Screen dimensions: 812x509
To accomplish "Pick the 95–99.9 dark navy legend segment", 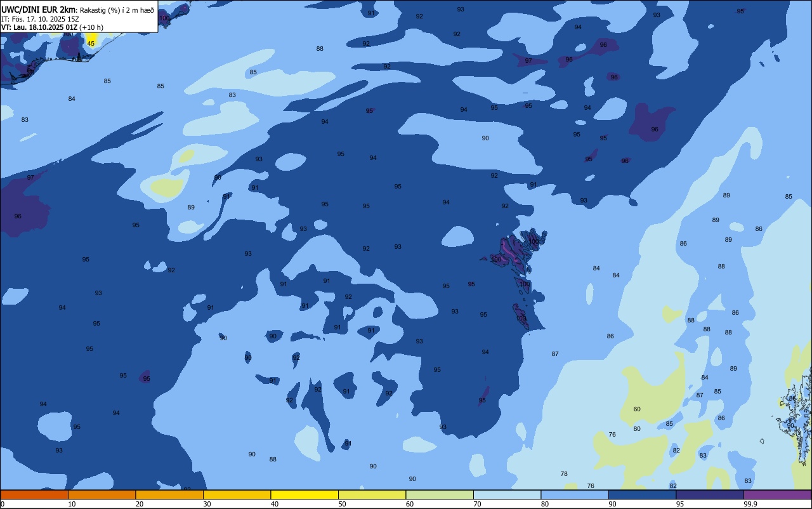I will pos(710,494).
